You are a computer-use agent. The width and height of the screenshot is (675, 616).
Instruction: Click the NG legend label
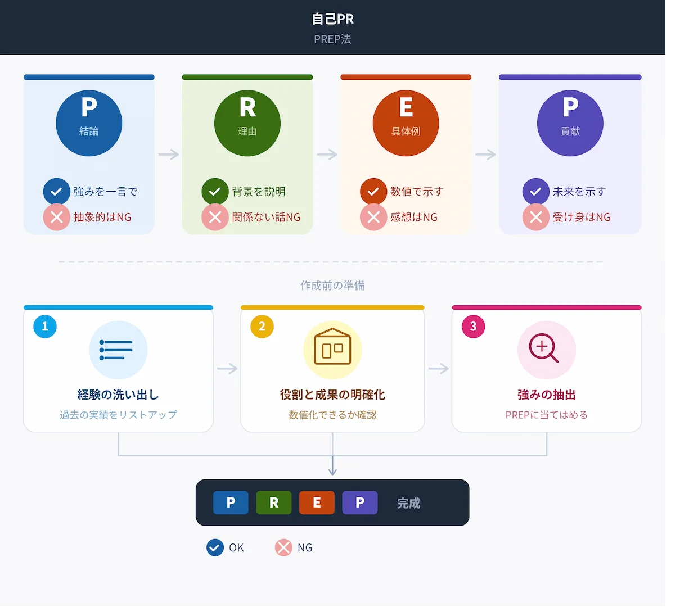pyautogui.click(x=305, y=547)
